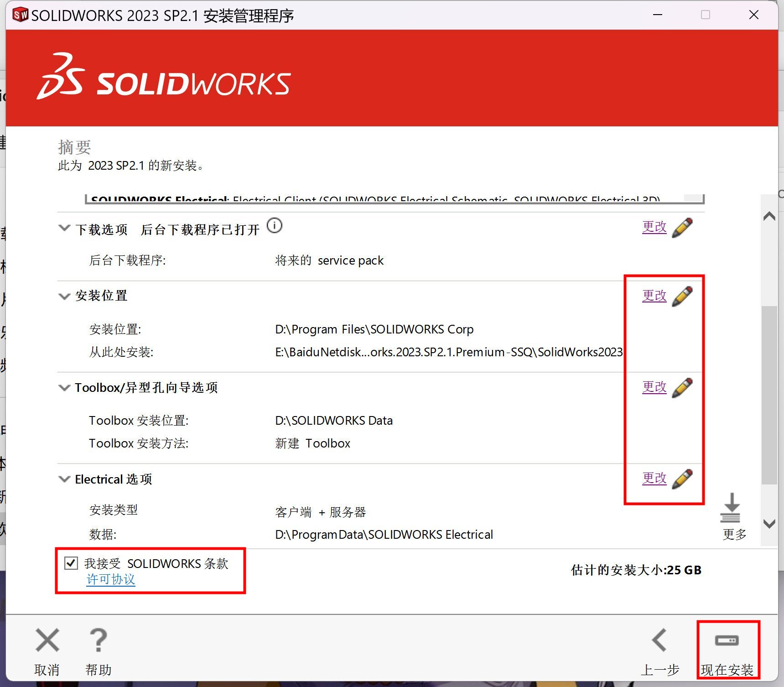Collapse the Toolbox/Hole Wizard options section

[64, 388]
